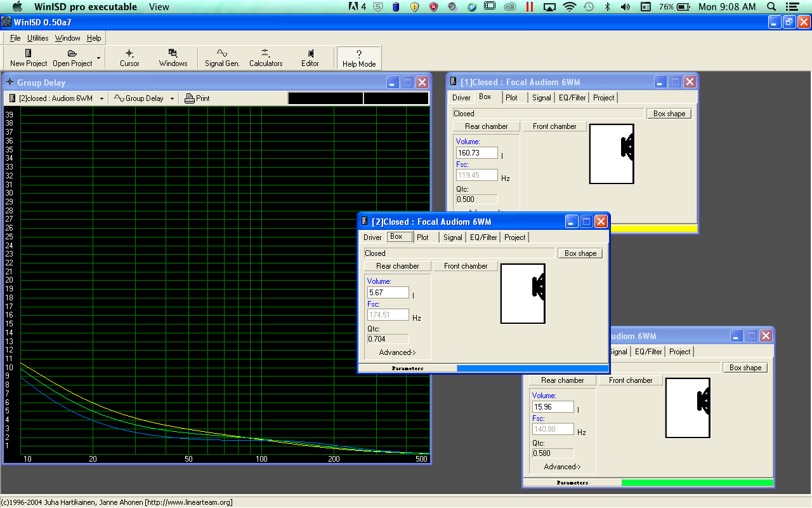Select Signal tab in [1]Closed window

point(542,98)
